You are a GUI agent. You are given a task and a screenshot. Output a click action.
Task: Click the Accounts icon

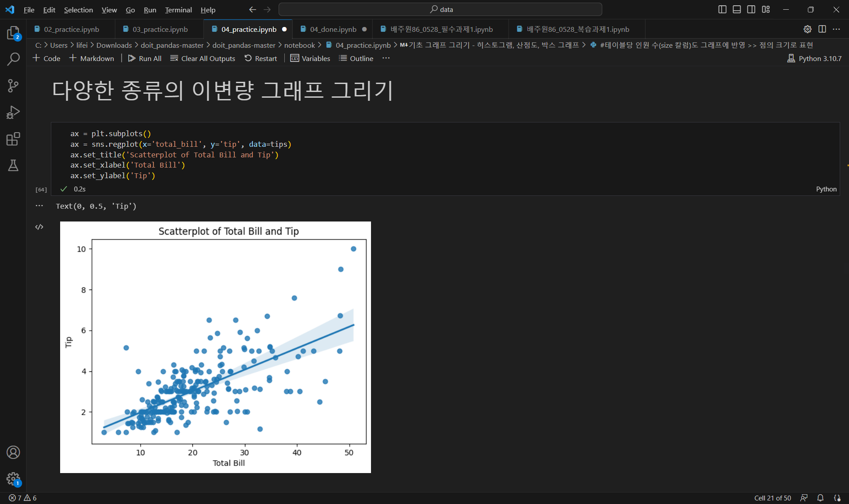13,452
